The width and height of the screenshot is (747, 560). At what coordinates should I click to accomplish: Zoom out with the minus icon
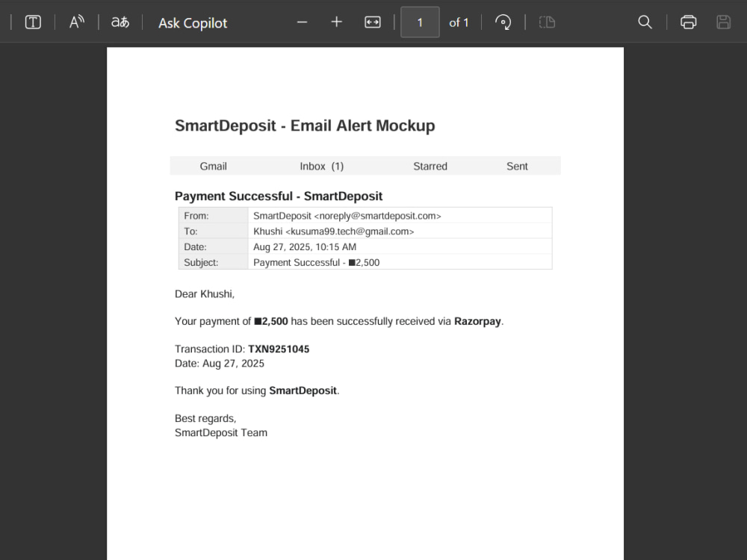pyautogui.click(x=302, y=22)
